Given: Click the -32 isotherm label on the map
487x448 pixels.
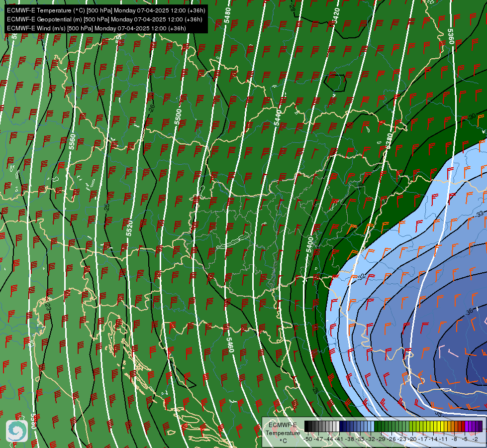Looking at the screenshot, I should 361,277.
